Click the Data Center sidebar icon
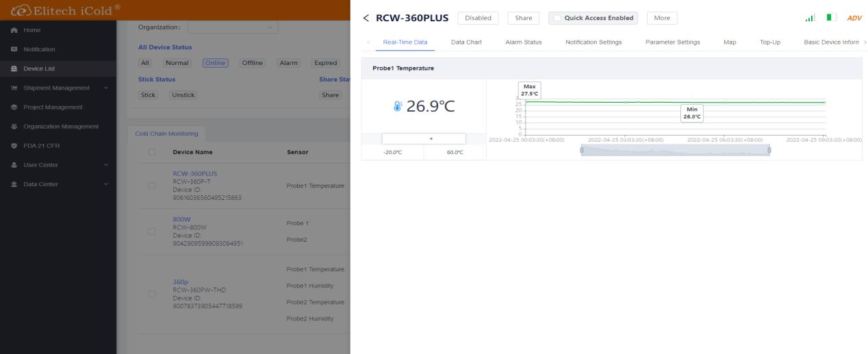The image size is (868, 354). [x=14, y=184]
